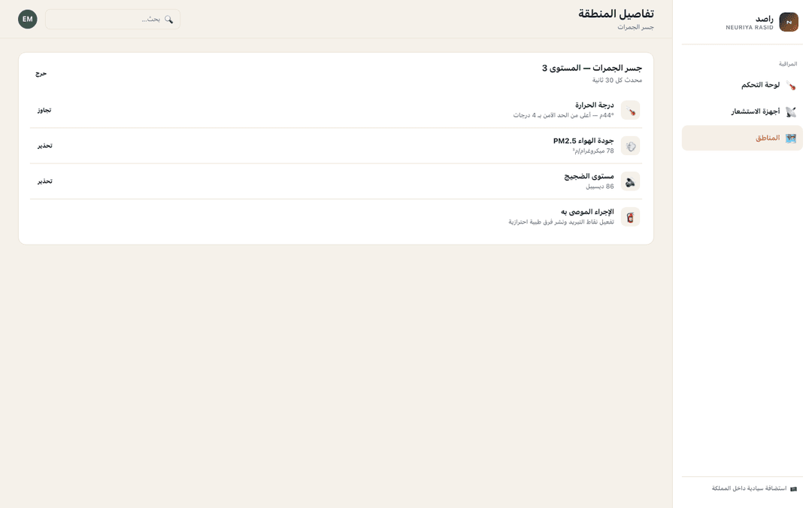Click the search magnifier icon
Viewport: 812px width, 508px height.
(x=169, y=19)
